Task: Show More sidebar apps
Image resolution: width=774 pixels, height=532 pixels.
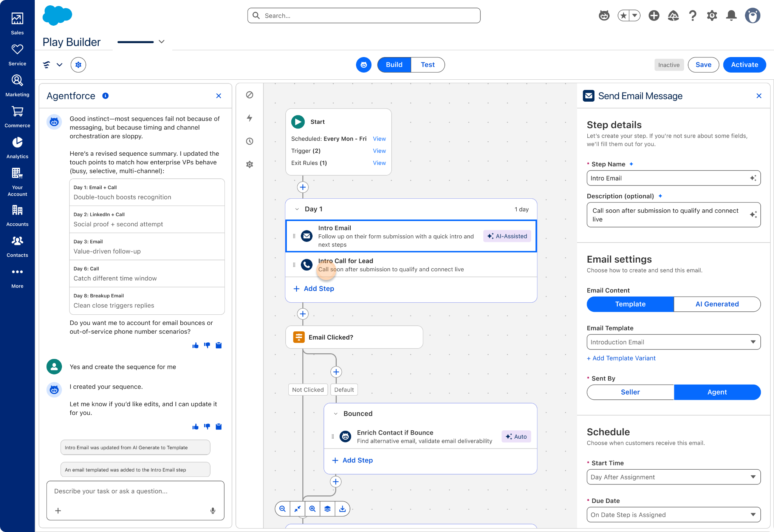Action: click(17, 278)
